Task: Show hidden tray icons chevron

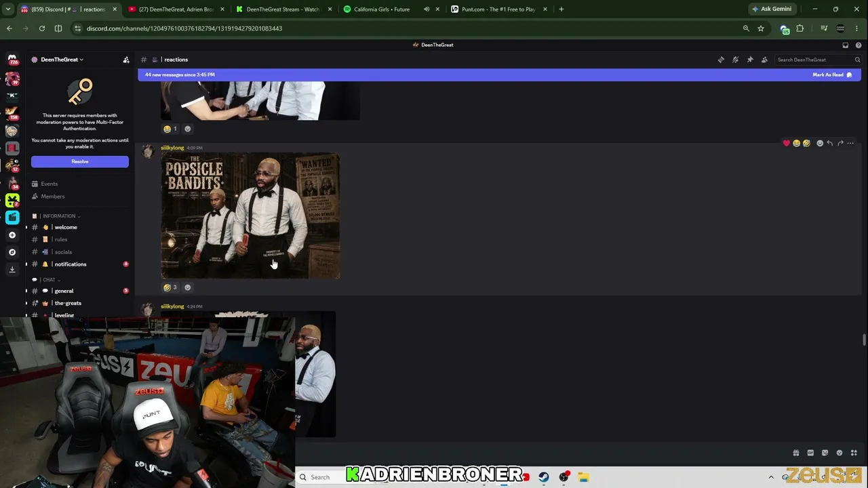Action: [x=771, y=477]
